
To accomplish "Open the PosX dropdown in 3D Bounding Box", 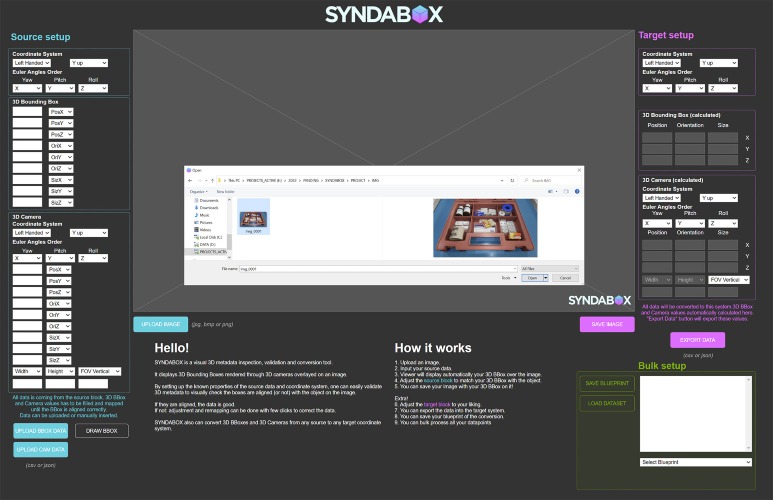I will [x=61, y=112].
